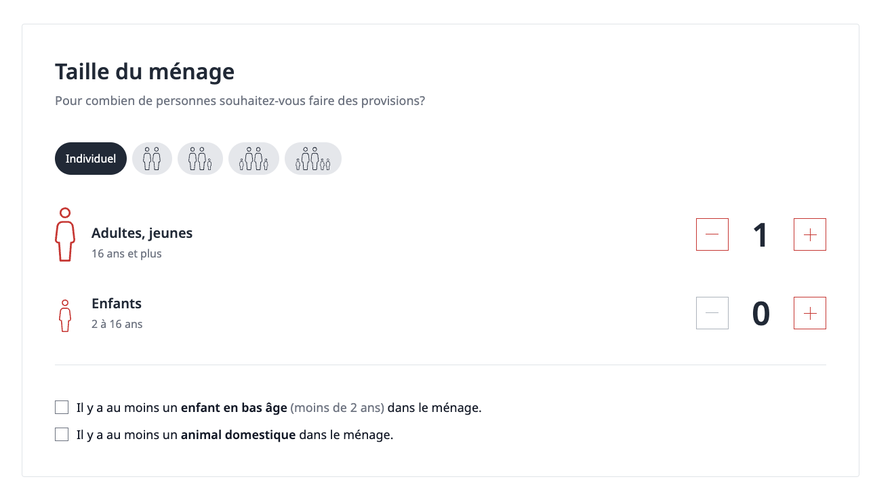Click the red adult figure icon
The image size is (873, 496).
[x=65, y=235]
